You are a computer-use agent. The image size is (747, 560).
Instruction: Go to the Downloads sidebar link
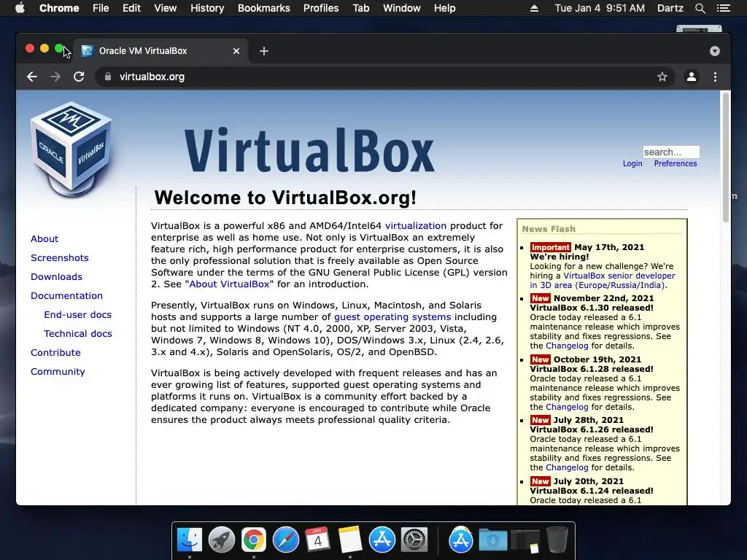pos(56,276)
